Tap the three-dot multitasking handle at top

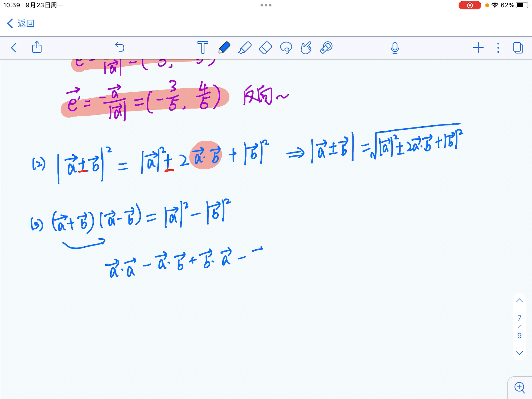click(x=266, y=5)
